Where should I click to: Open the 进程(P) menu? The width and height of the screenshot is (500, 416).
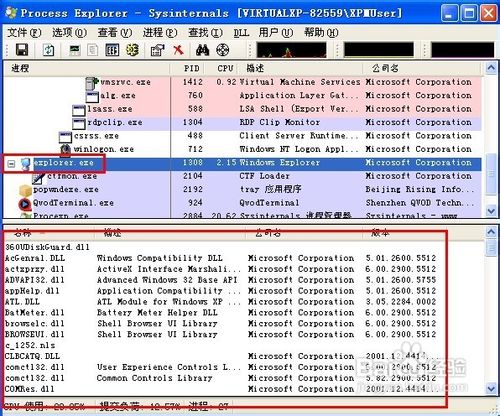point(160,33)
